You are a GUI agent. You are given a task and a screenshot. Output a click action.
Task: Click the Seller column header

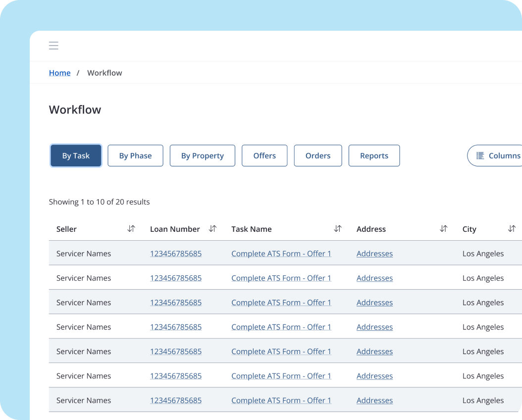click(x=66, y=229)
